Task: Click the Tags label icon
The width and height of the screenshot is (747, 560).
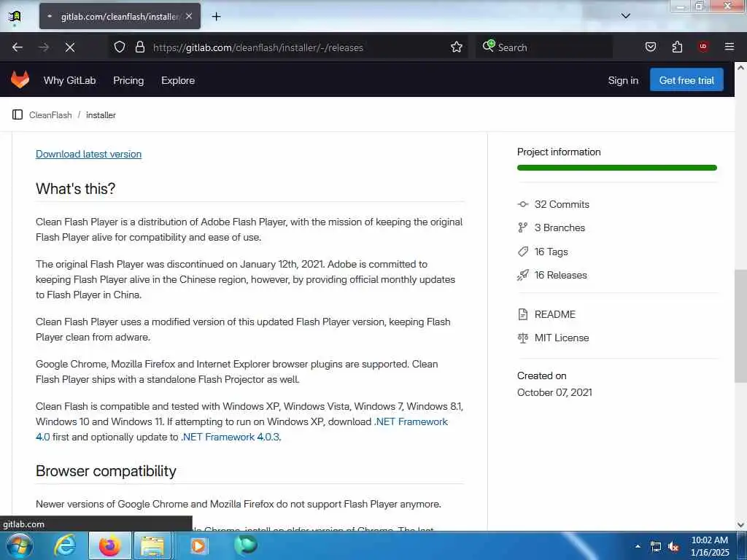Action: click(522, 252)
